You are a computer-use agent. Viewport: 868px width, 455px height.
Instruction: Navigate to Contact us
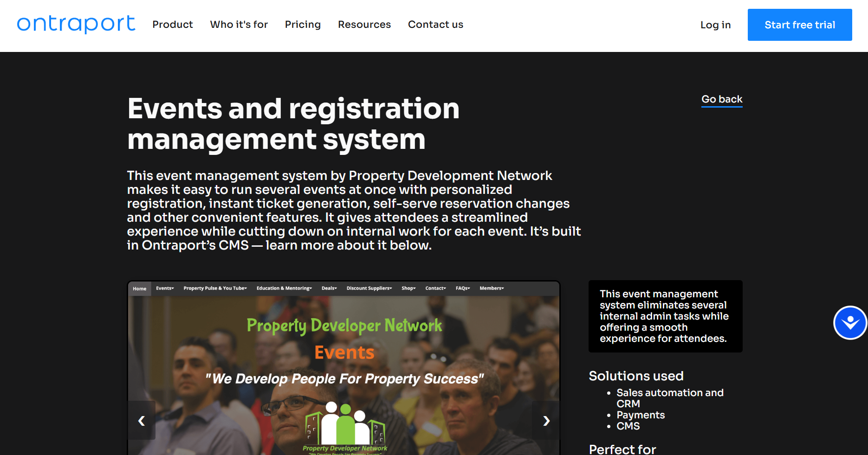coord(435,25)
